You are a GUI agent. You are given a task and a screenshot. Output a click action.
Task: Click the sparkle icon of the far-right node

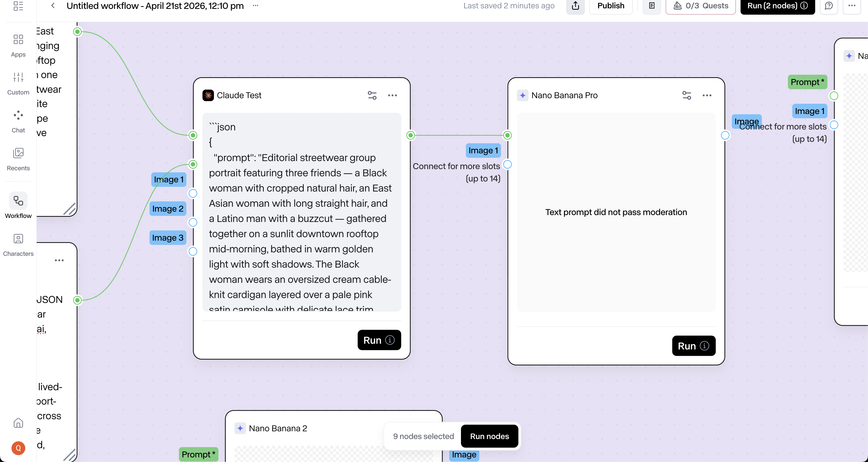pos(849,56)
